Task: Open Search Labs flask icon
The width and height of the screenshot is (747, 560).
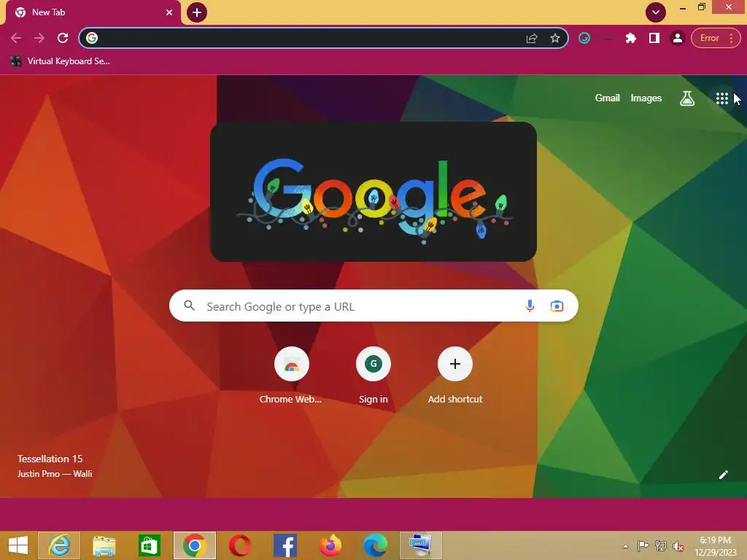Action: pyautogui.click(x=686, y=98)
